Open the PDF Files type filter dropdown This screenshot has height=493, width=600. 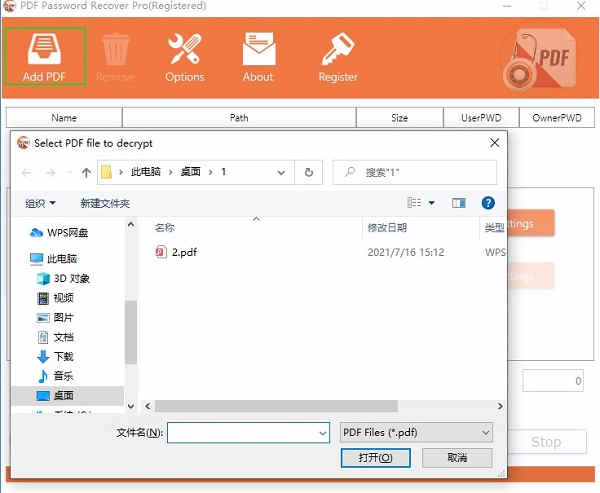coord(416,433)
